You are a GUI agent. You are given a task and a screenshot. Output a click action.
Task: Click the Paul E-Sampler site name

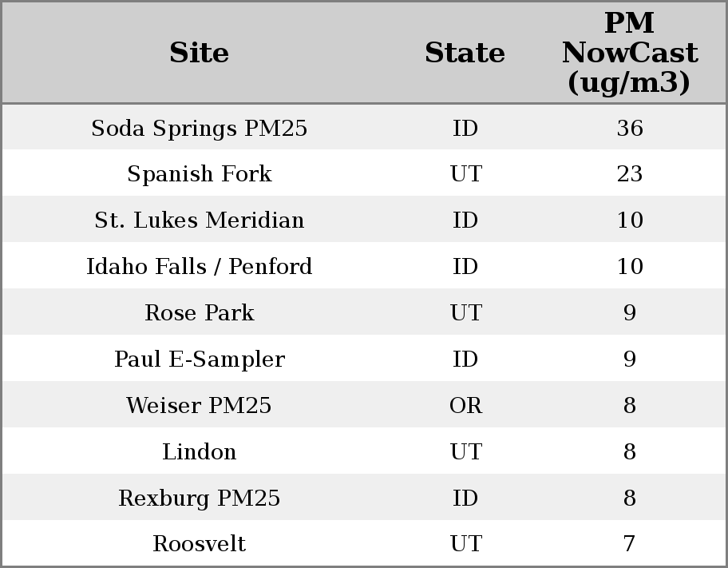coord(199,359)
